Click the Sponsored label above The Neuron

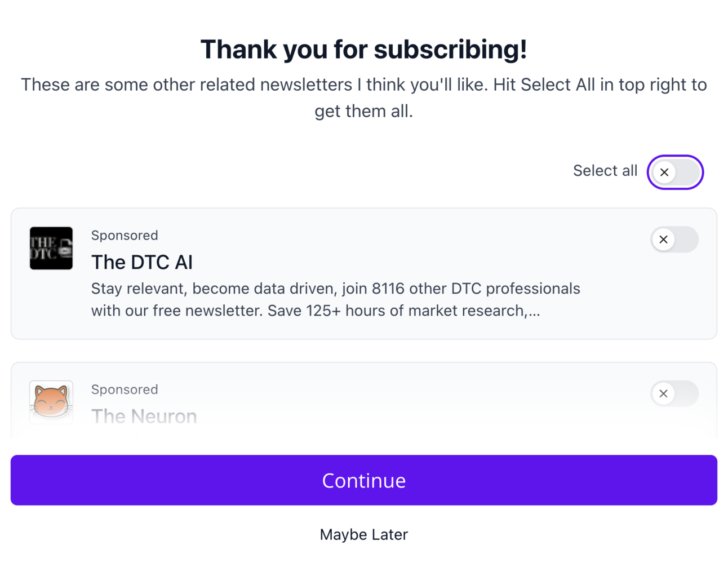[125, 389]
